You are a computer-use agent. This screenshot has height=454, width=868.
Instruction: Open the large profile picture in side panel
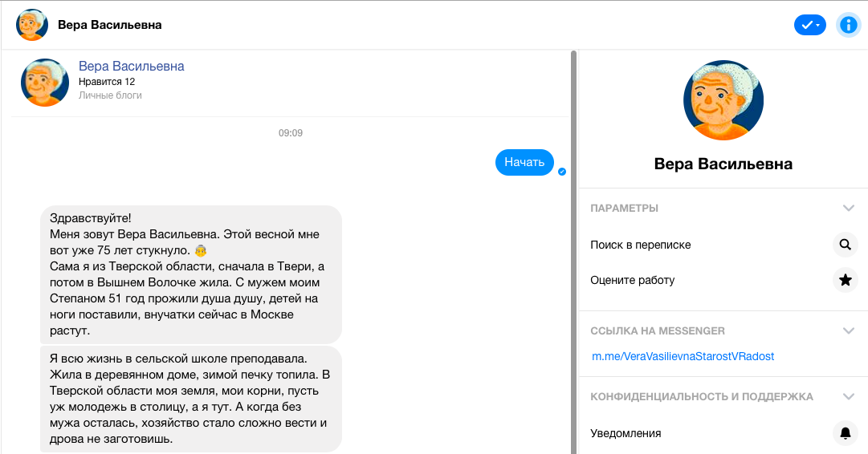click(x=723, y=100)
